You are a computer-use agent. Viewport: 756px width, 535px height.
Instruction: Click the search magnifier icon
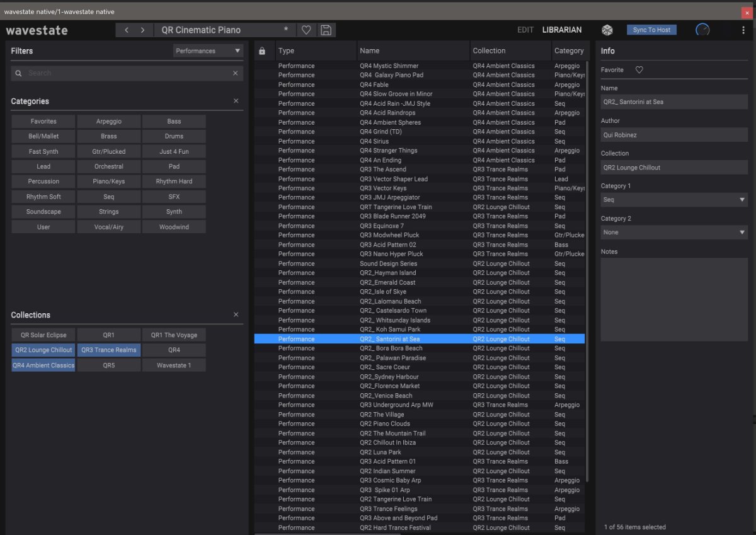click(19, 74)
